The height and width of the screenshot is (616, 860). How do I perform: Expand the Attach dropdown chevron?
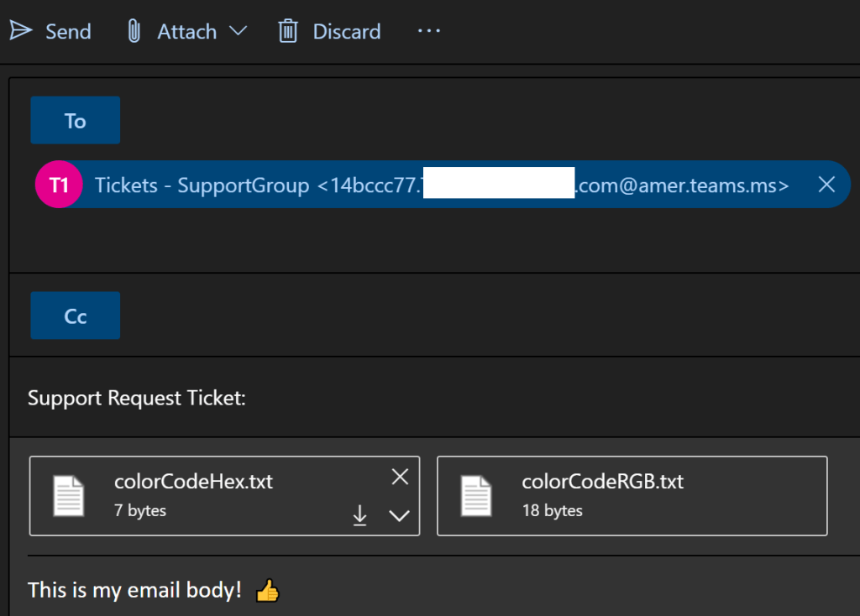click(238, 31)
